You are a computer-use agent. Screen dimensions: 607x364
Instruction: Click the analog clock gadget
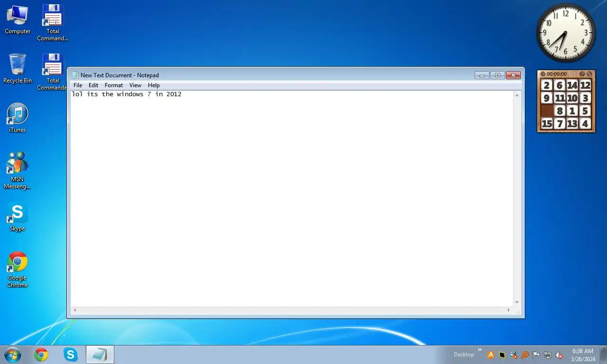click(566, 33)
